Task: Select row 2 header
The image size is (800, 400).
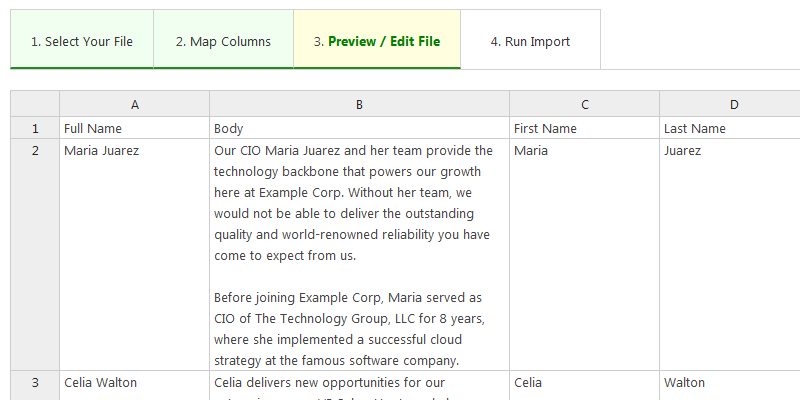Action: point(35,151)
